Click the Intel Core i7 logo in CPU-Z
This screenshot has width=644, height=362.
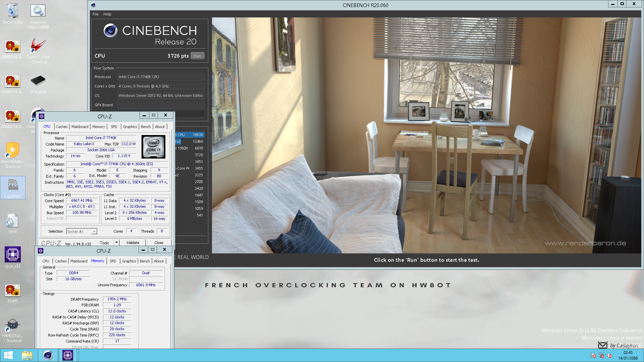tap(153, 146)
